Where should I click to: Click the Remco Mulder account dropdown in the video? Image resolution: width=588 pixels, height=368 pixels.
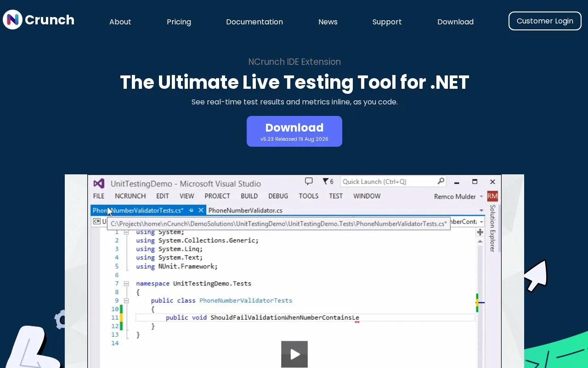[x=458, y=196]
